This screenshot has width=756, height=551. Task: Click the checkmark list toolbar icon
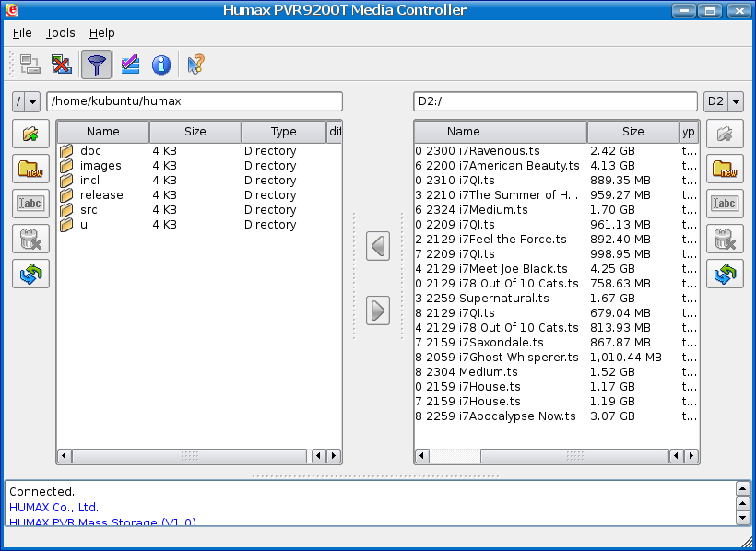point(130,64)
